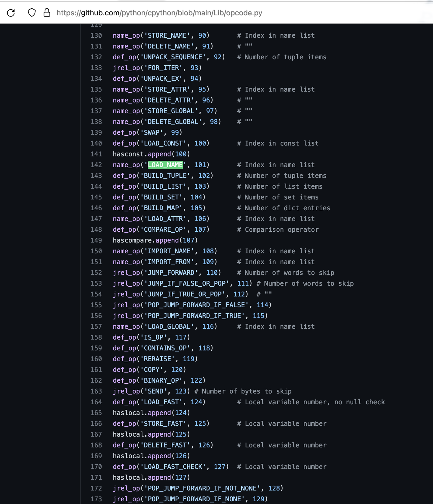Click hascompare.append(107) on line 149
The image size is (433, 504).
(155, 240)
